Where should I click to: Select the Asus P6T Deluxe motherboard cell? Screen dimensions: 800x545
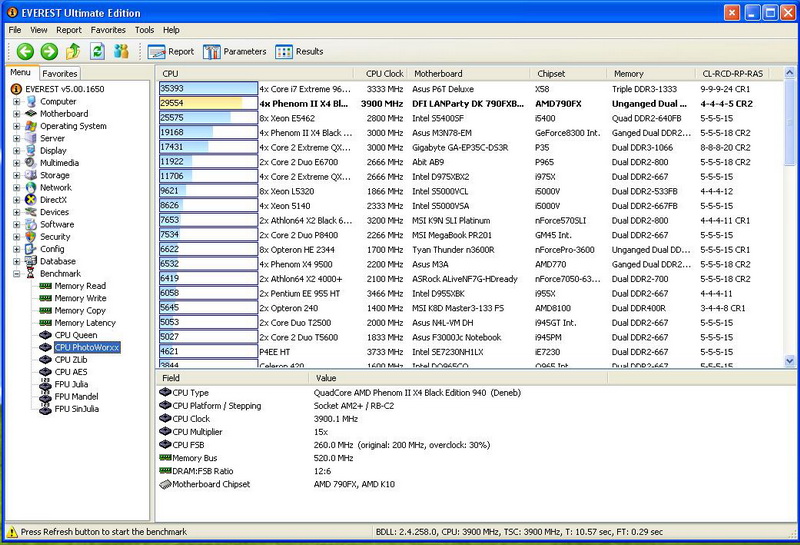click(x=443, y=89)
